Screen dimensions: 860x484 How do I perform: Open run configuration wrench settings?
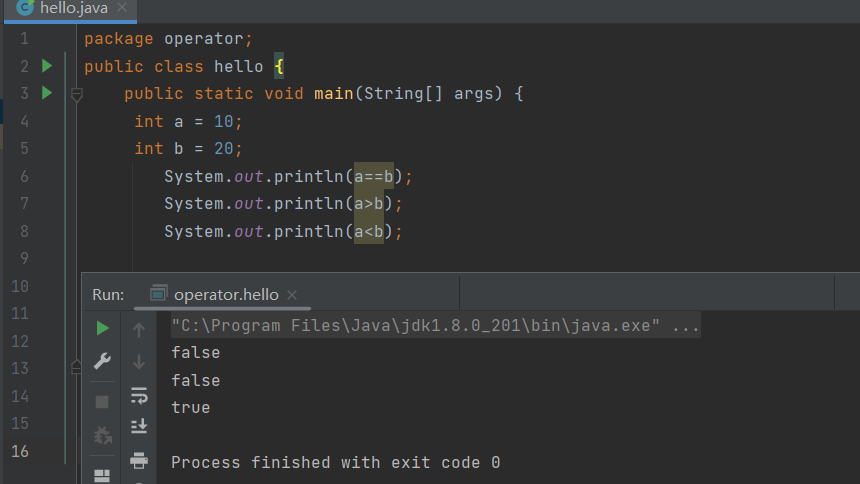pos(102,361)
